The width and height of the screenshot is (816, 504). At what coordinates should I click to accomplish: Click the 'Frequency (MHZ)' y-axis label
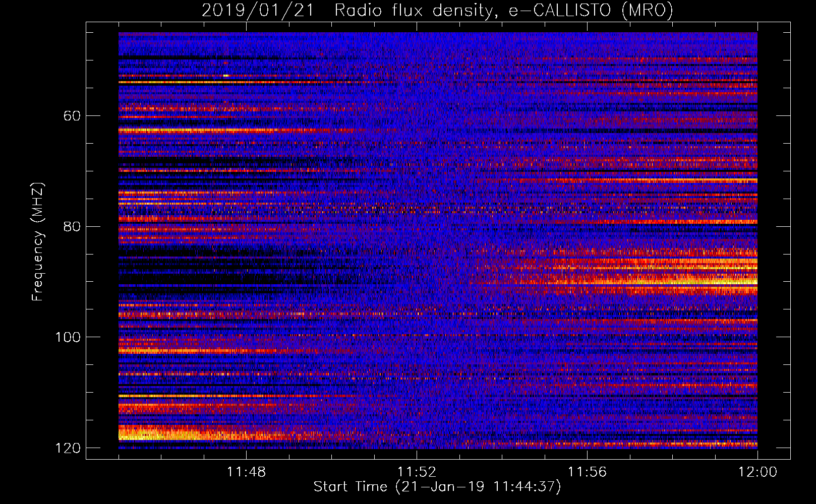click(38, 241)
